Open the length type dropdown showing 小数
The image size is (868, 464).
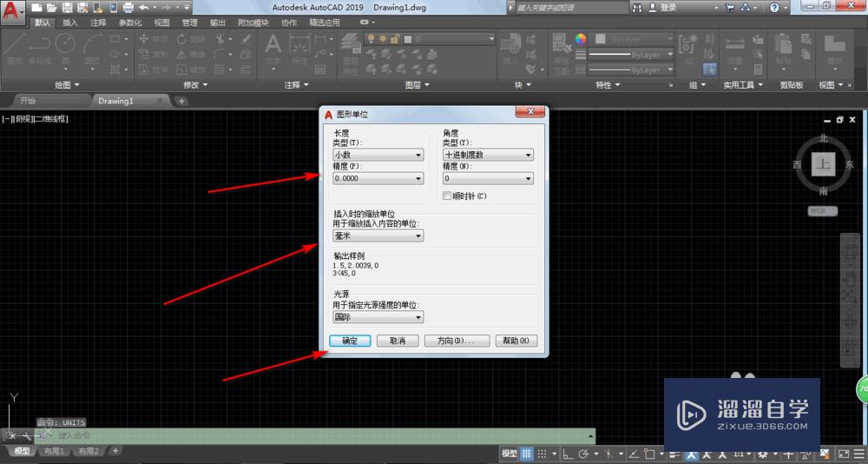click(x=378, y=156)
